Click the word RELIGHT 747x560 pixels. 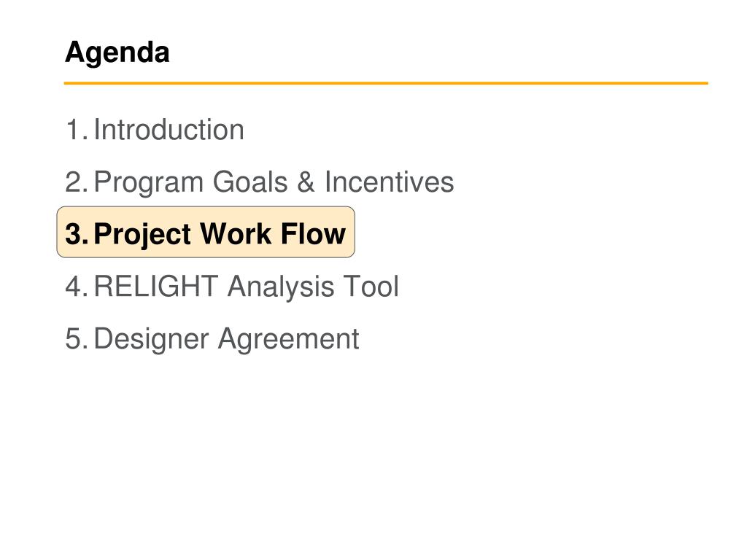click(156, 287)
